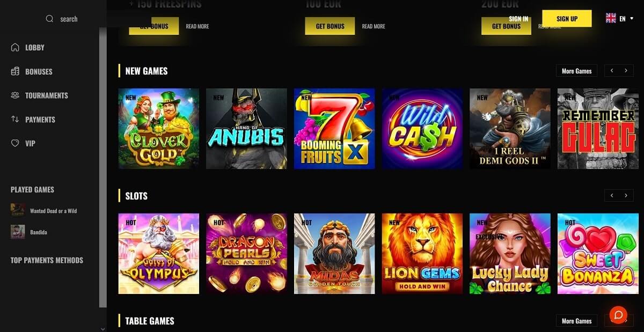Expand the EN language dropdown
This screenshot has height=332, width=644.
point(623,19)
